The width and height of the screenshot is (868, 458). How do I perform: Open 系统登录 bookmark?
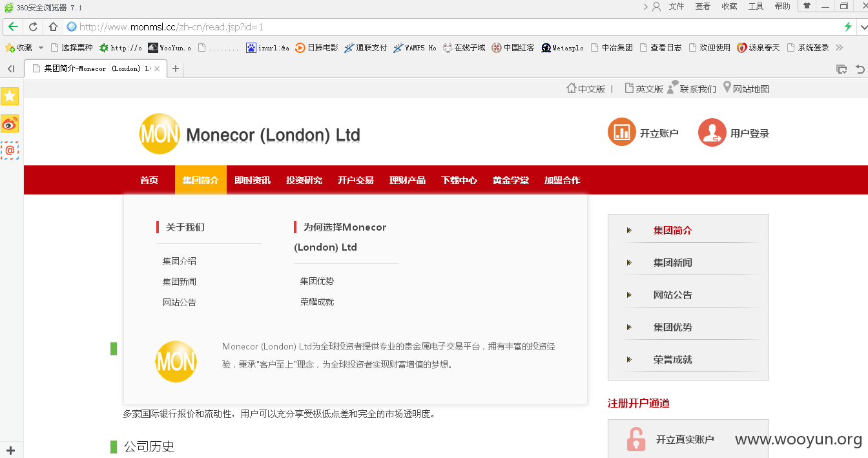[x=808, y=48]
